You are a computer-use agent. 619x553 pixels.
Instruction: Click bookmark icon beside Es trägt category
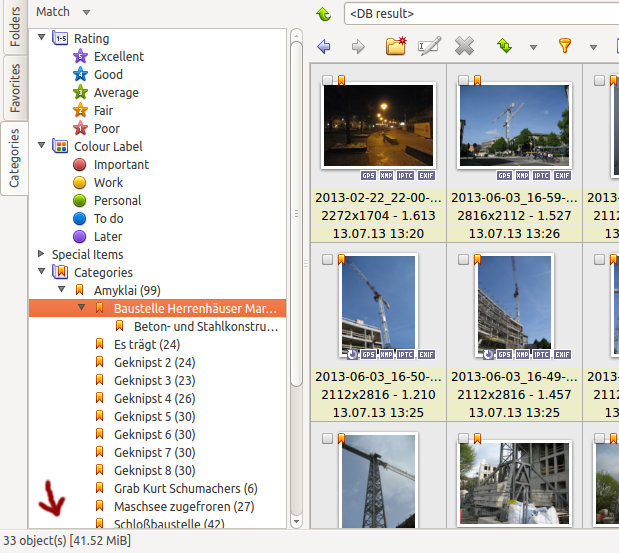pos(99,344)
